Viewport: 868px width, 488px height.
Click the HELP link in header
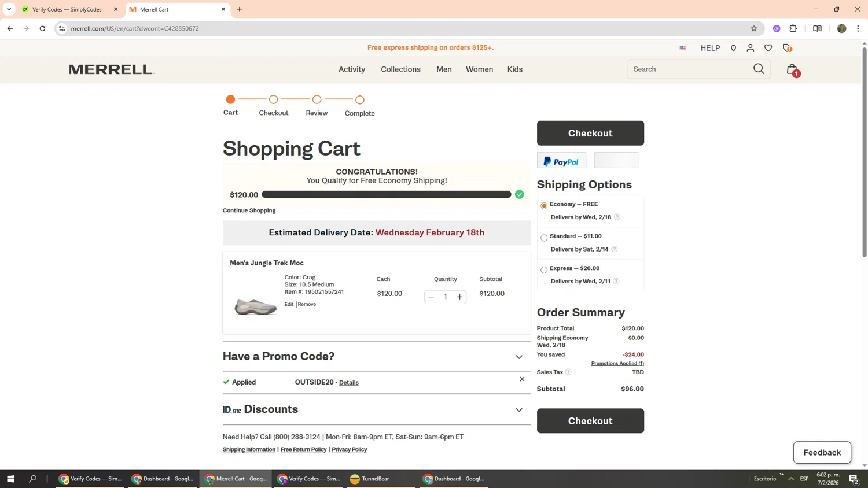(710, 48)
